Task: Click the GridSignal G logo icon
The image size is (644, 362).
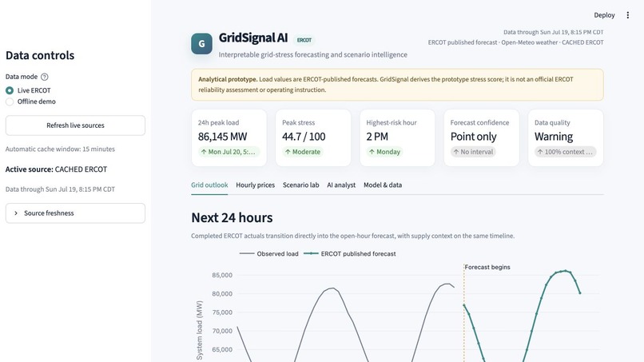Action: 201,44
